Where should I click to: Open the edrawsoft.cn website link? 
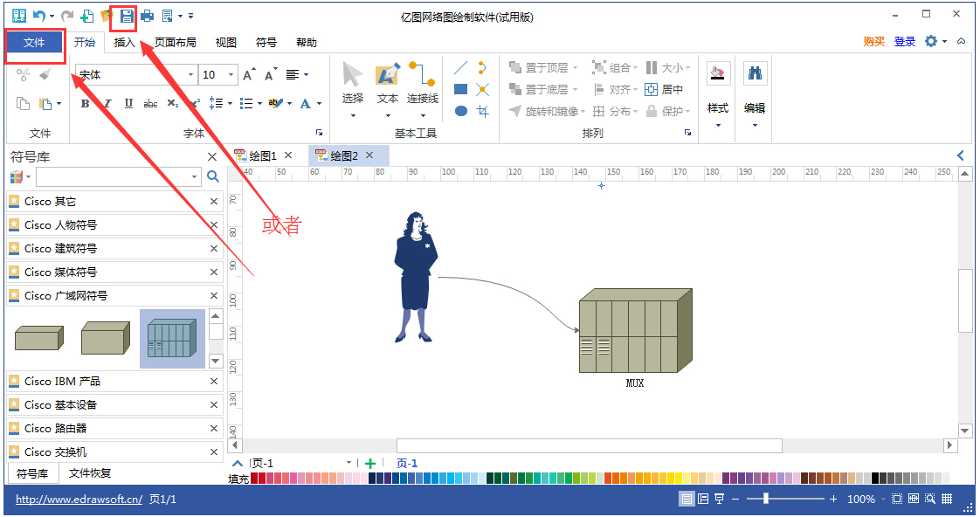coord(78,499)
